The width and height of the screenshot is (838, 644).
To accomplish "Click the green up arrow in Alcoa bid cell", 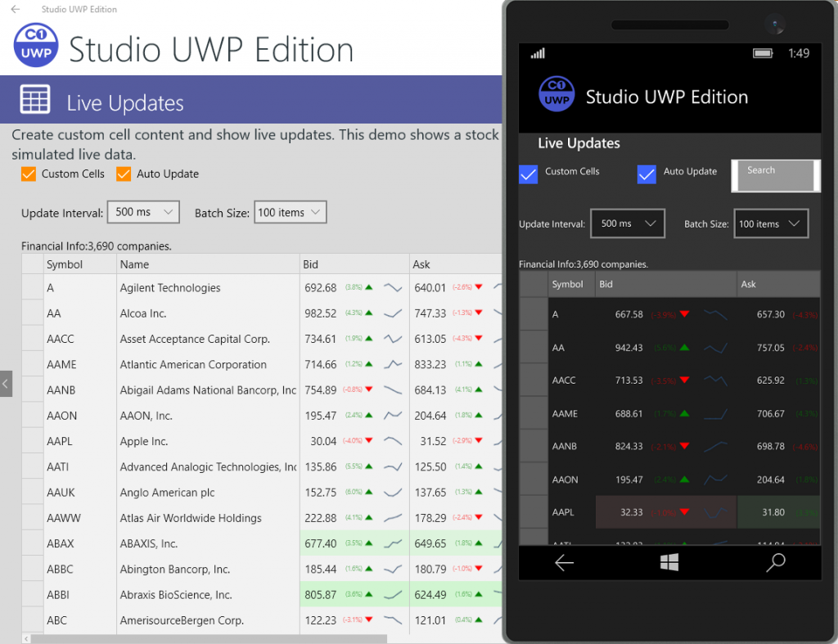I will [369, 313].
